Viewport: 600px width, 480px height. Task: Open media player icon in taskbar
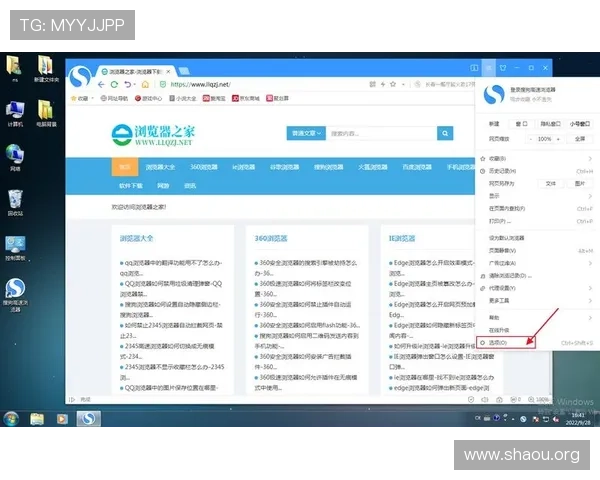(62, 419)
